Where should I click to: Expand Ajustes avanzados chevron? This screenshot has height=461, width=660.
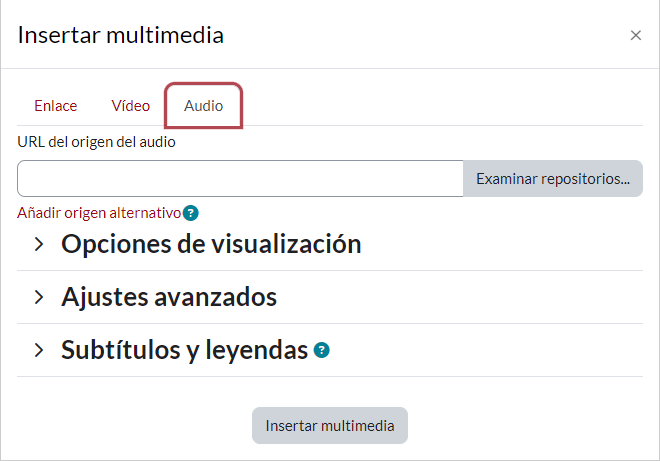coord(39,297)
